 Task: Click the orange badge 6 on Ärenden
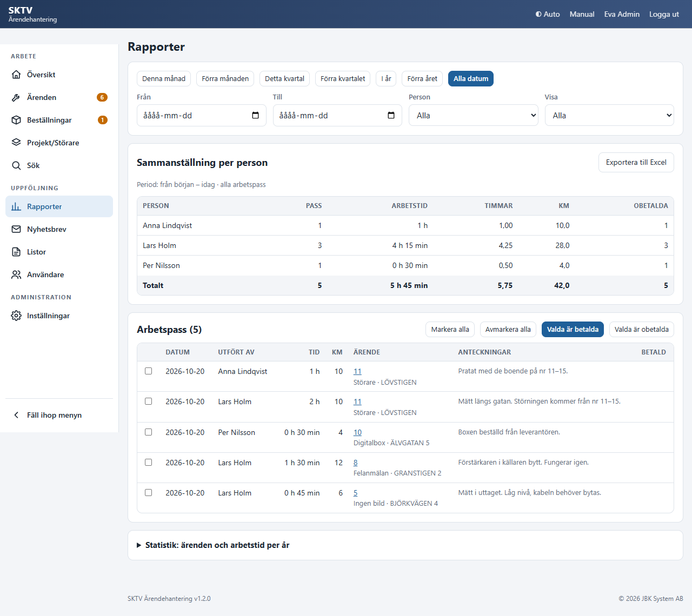pyautogui.click(x=102, y=97)
